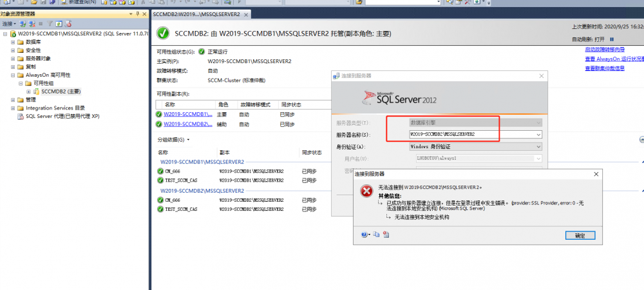This screenshot has width=644, height=290.
Task: Select SQL Server 代理(已禁用代理 XP) item
Action: 62,116
